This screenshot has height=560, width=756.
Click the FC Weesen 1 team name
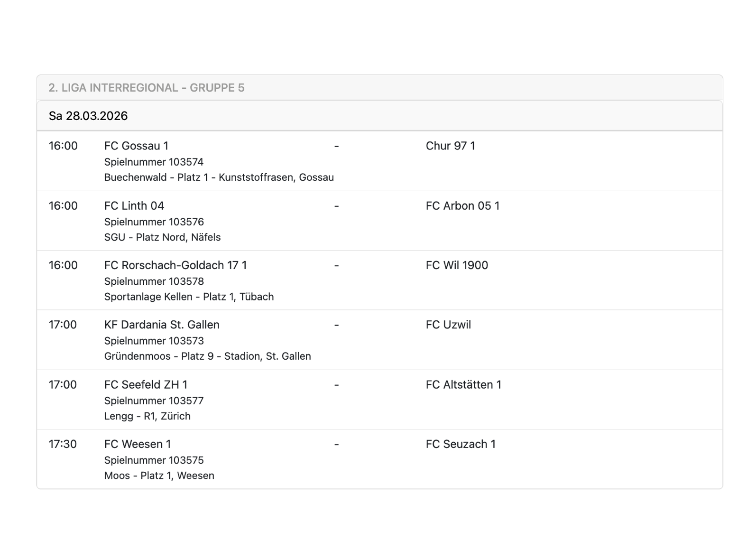point(138,444)
